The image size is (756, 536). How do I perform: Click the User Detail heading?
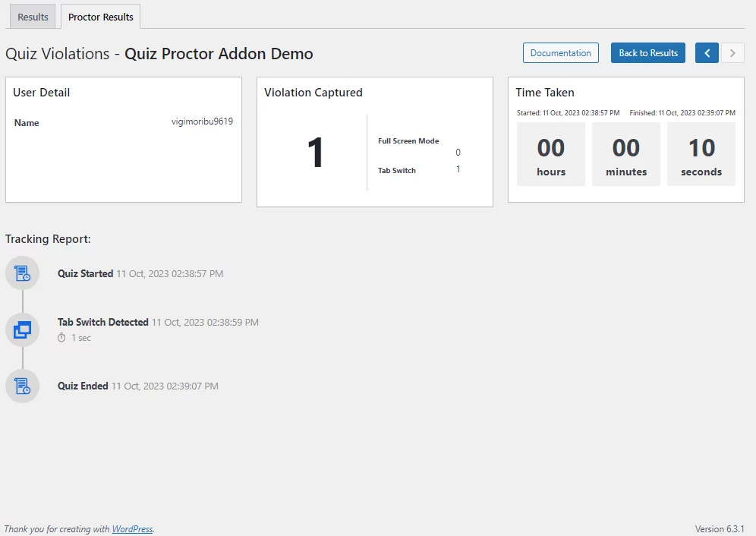click(x=42, y=93)
